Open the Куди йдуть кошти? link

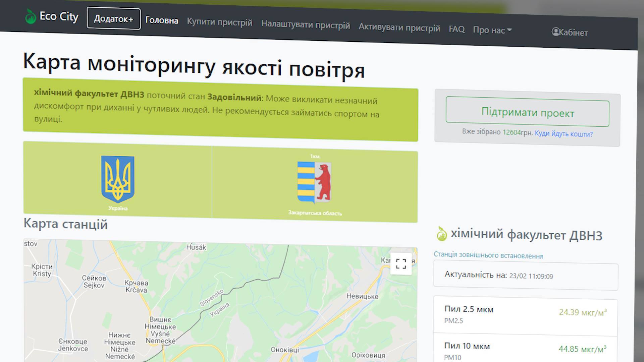click(x=564, y=134)
